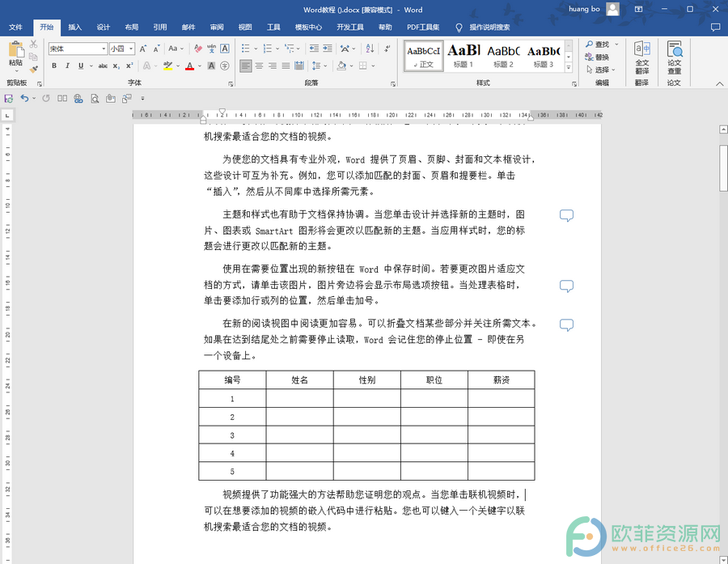Open the comment beside the 使用在需要位置 paragraph

click(566, 286)
